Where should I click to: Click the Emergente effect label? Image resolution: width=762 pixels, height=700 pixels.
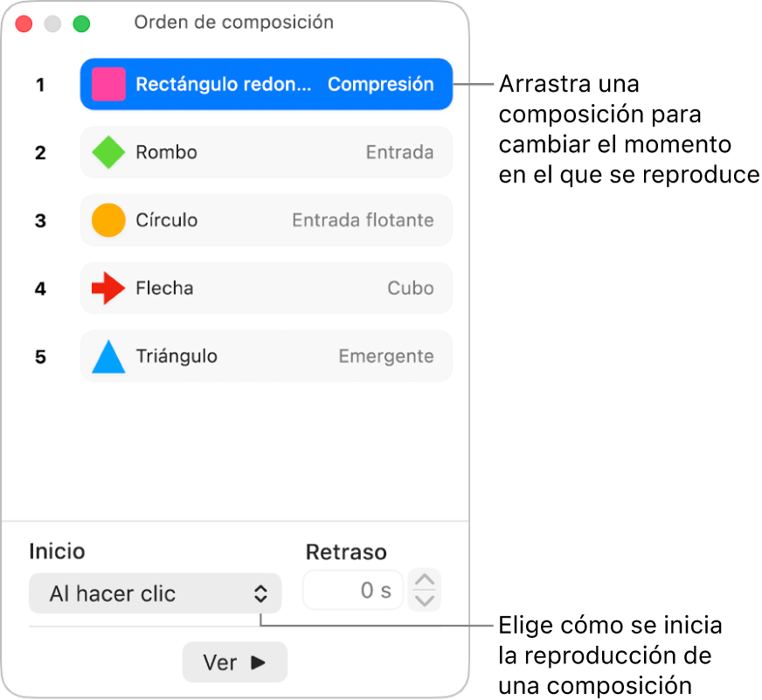386,357
